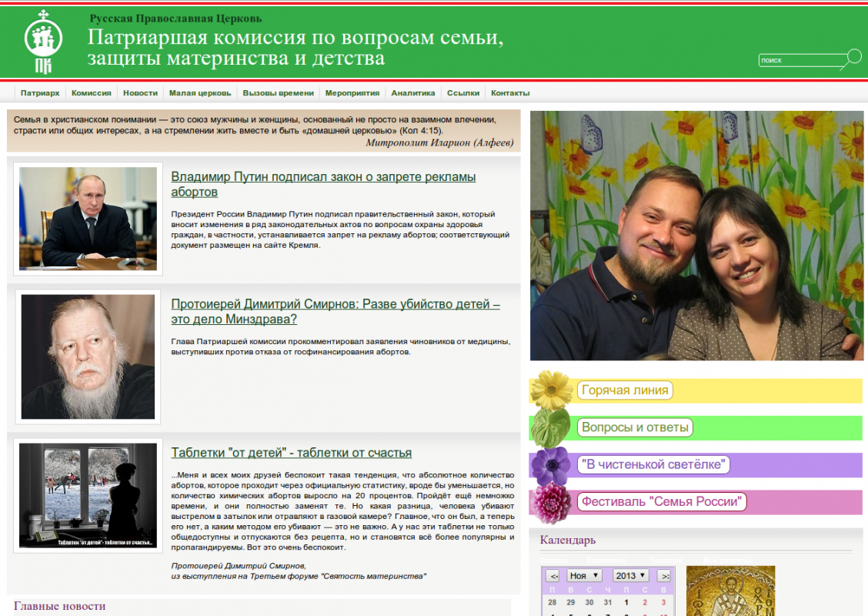
Task: Click the green anthurium beside Вопросы и ответы
Action: [551, 428]
